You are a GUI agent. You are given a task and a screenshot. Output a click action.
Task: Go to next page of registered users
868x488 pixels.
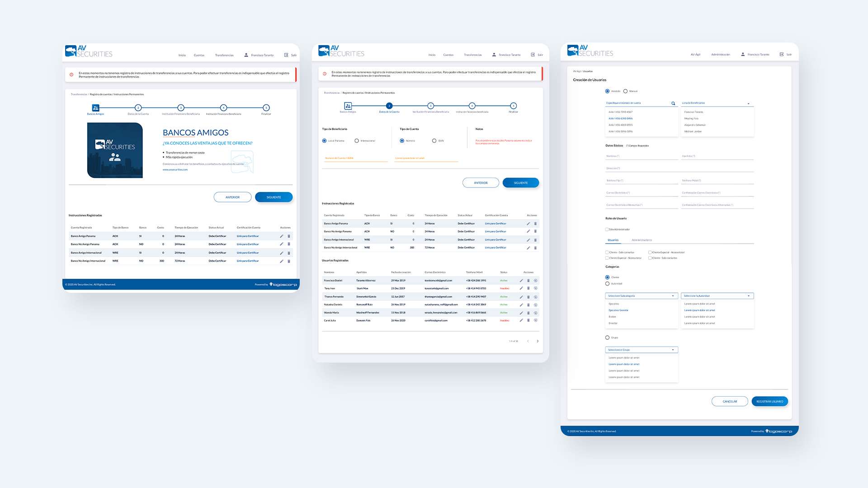[x=538, y=341]
